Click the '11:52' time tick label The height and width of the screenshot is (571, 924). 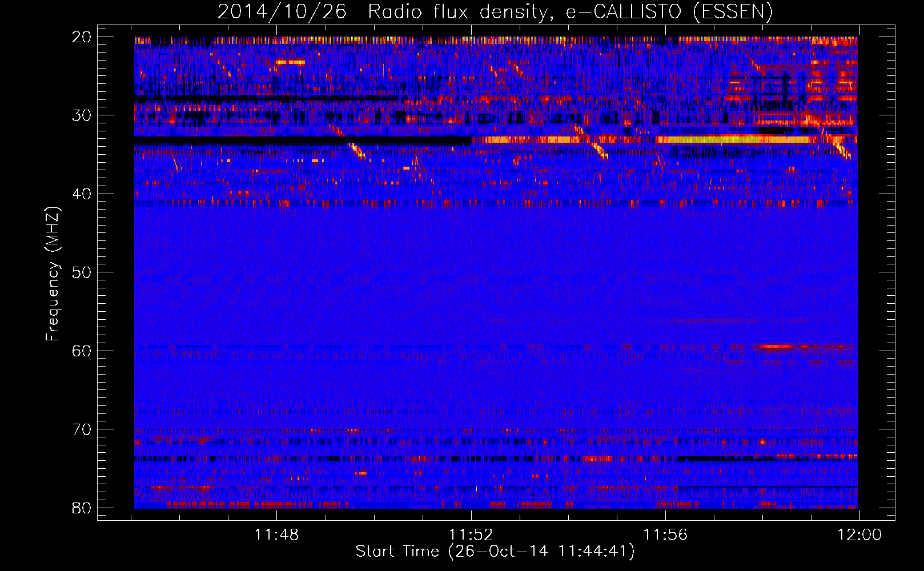[x=471, y=535]
